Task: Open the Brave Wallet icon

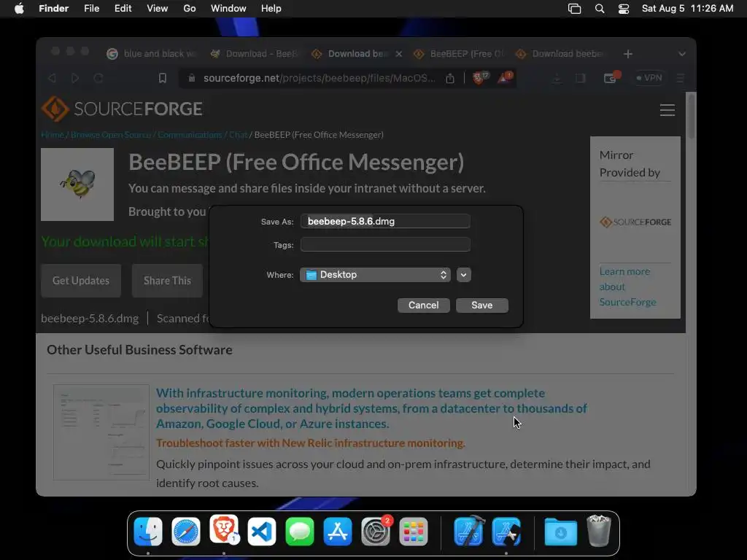Action: (x=611, y=77)
